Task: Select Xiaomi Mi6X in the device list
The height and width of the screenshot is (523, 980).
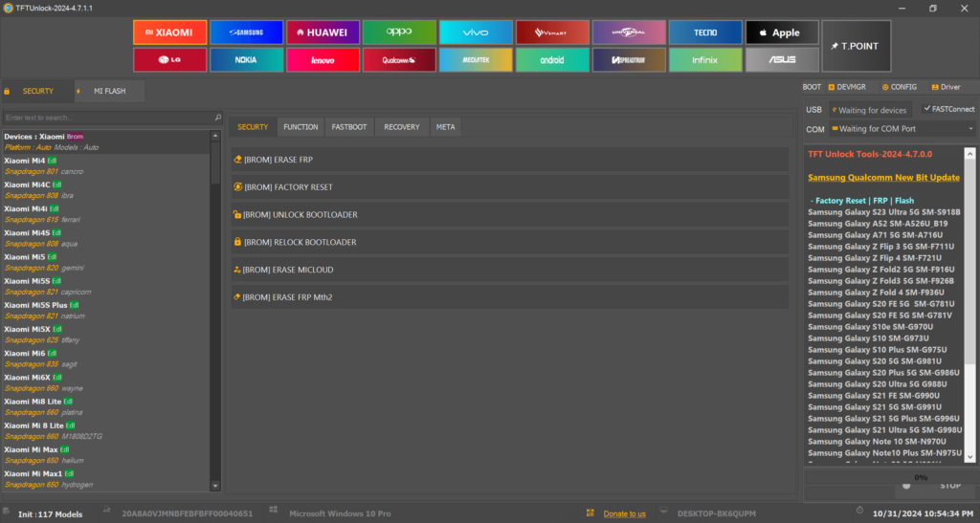Action: (106, 382)
